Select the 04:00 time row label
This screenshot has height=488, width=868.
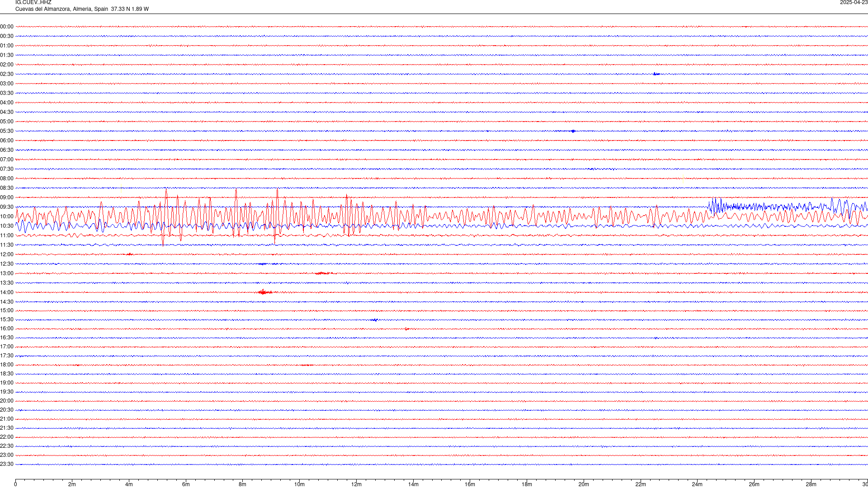(x=7, y=103)
